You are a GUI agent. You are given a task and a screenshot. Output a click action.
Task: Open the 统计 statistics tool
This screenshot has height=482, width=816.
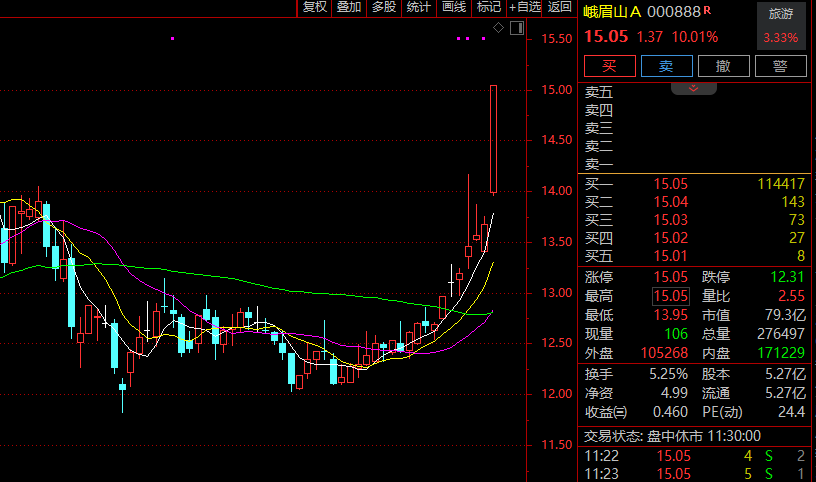pos(418,7)
